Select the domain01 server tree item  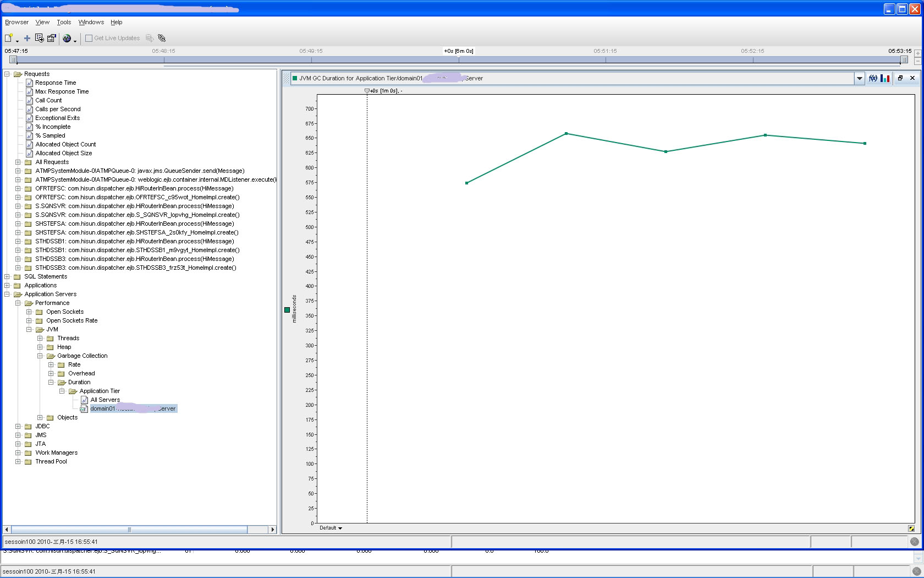(133, 408)
